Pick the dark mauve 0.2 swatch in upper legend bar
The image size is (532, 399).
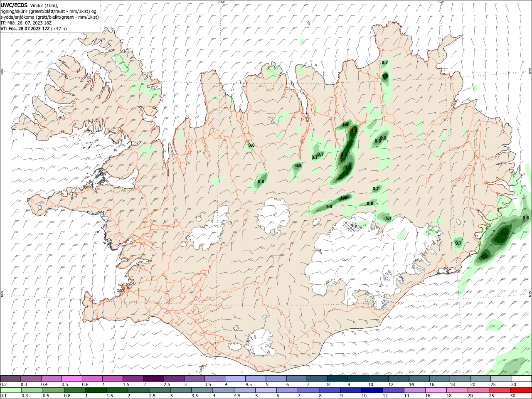[10, 379]
